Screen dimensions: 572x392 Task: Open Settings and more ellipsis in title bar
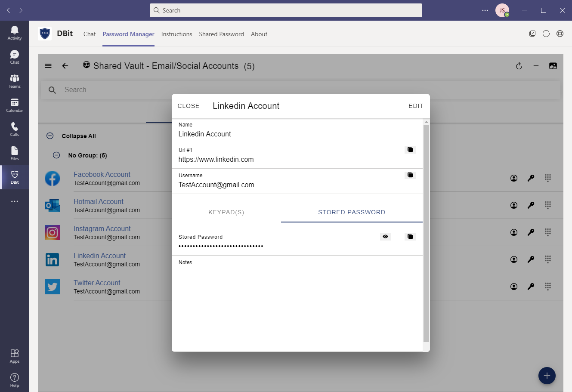coord(485,10)
